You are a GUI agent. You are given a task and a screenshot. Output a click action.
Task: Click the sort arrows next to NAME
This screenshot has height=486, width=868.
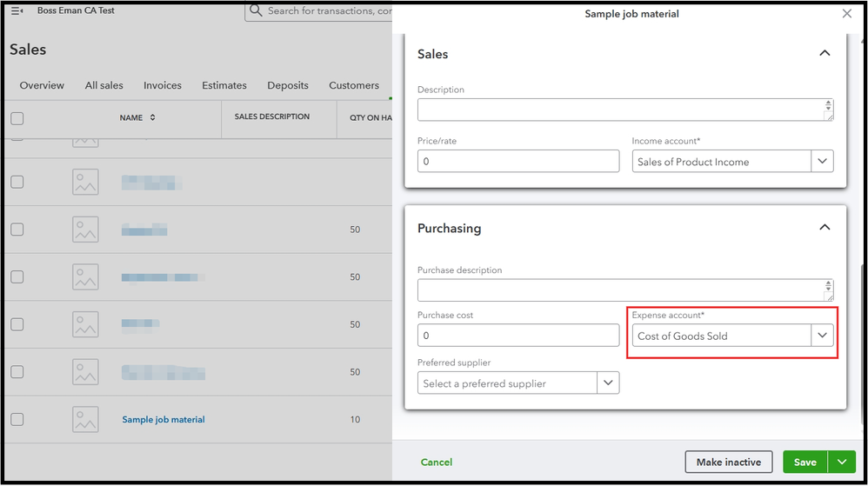(x=153, y=117)
